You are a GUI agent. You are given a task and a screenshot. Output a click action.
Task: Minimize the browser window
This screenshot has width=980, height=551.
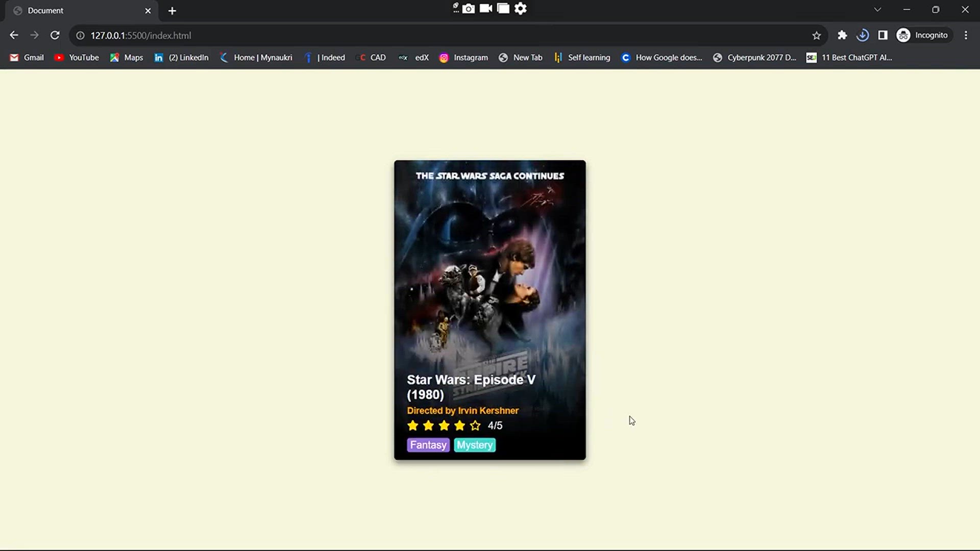coord(907,10)
